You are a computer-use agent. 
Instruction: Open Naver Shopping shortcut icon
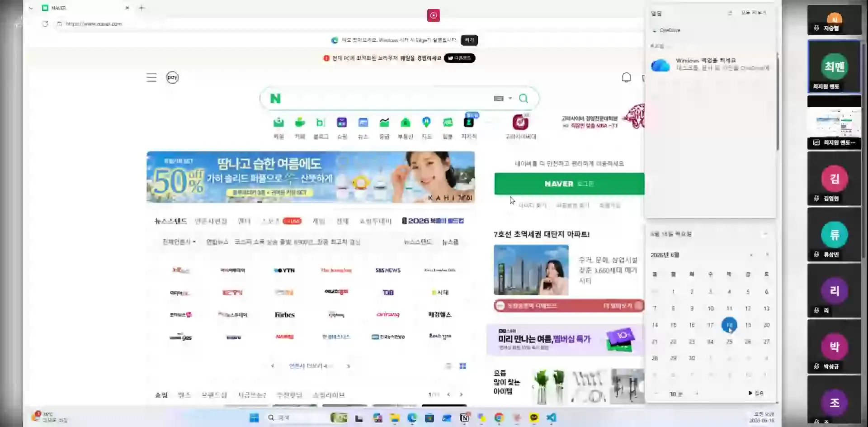(342, 123)
